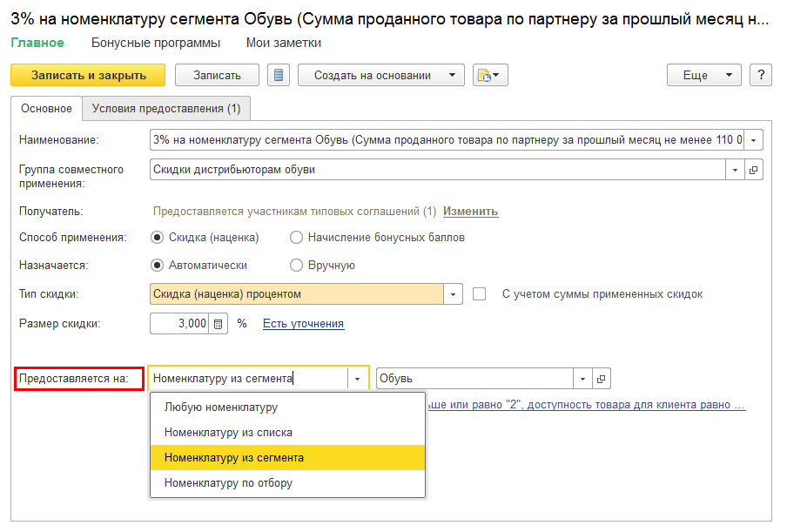This screenshot has width=787, height=532.
Task: Switch to Условия предоставления (1) tab
Action: pyautogui.click(x=166, y=108)
